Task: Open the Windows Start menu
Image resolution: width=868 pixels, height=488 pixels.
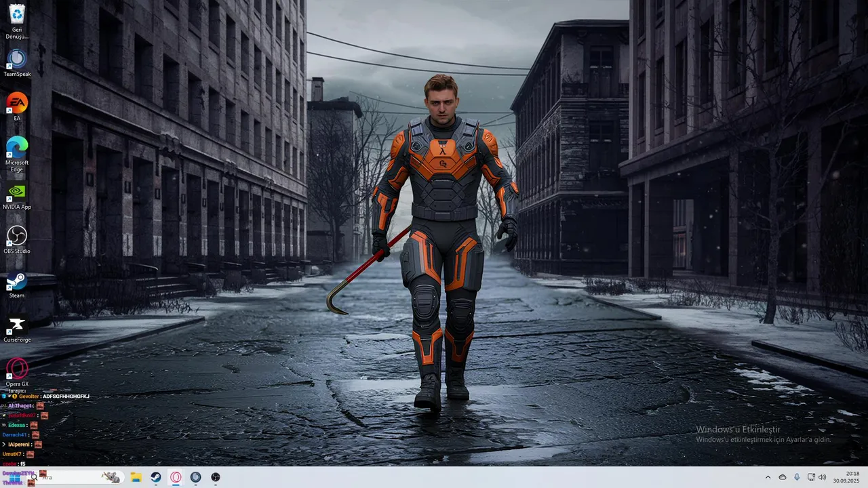Action: pos(14,477)
